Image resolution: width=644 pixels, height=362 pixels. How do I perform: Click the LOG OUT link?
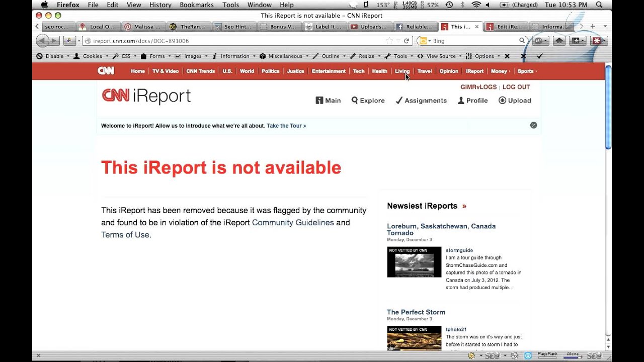click(516, 87)
